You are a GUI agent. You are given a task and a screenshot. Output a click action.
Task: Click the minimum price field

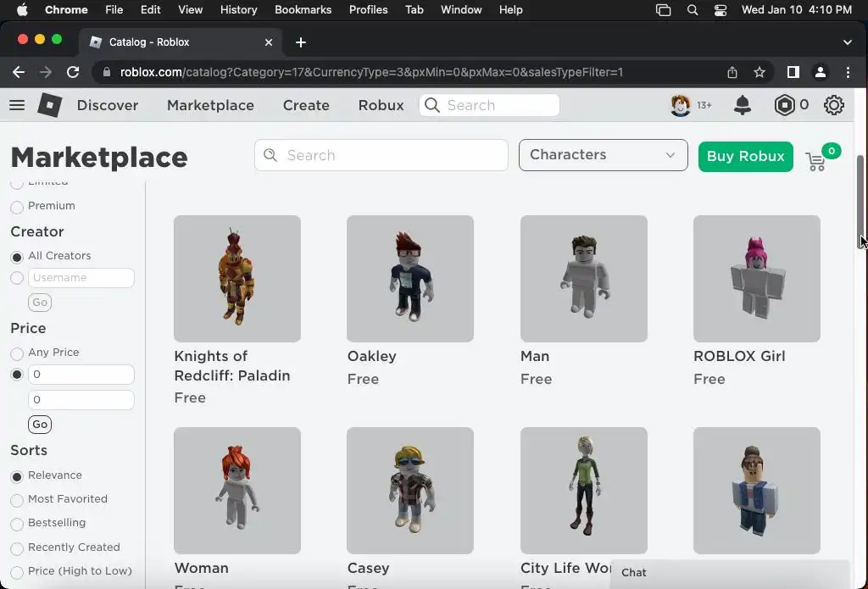click(x=81, y=375)
